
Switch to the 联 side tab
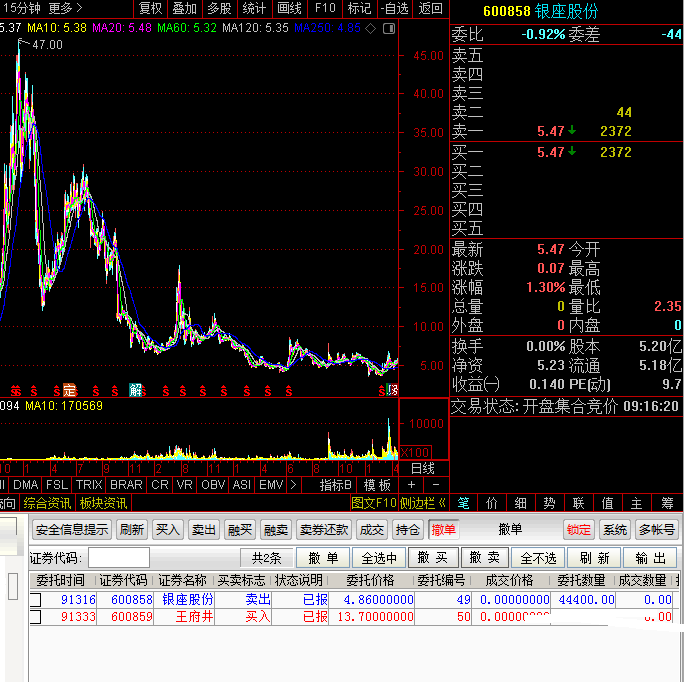pyautogui.click(x=578, y=503)
